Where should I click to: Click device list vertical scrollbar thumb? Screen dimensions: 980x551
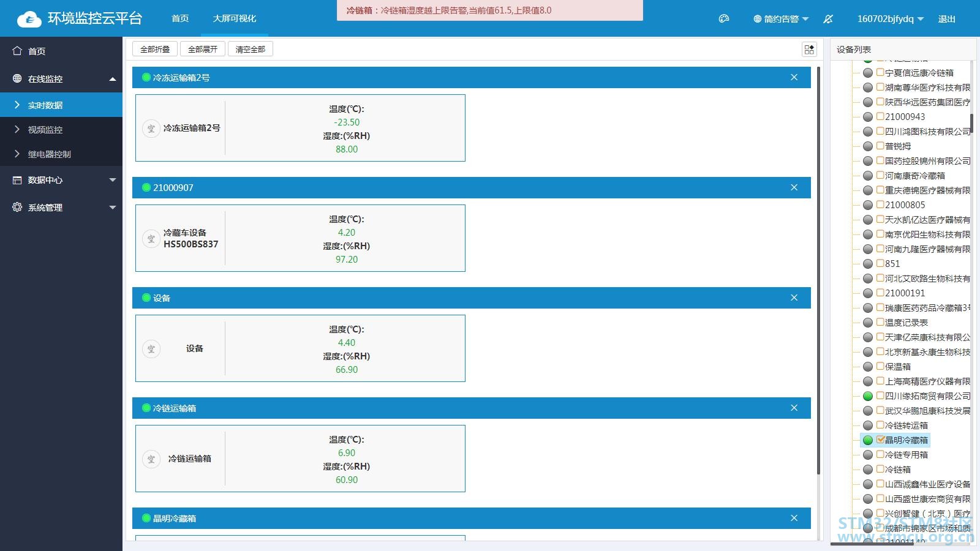(x=971, y=124)
